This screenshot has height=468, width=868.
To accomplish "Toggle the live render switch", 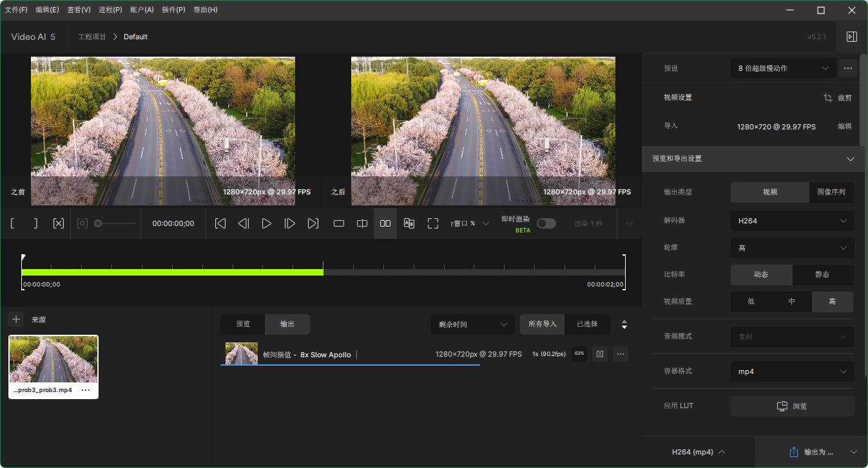I will pyautogui.click(x=546, y=223).
